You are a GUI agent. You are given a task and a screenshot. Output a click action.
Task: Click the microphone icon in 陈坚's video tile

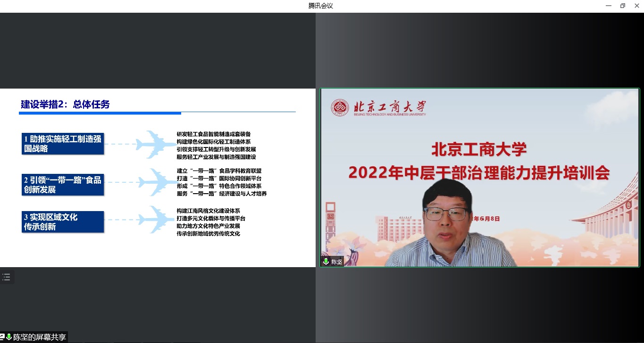[326, 261]
